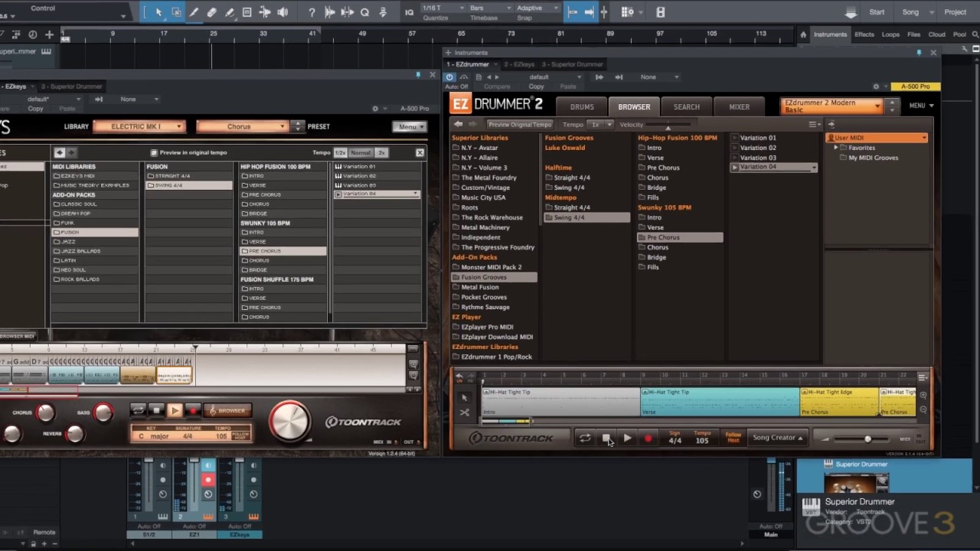The image size is (980, 551).
Task: Click the Project button at top right
Action: coord(955,12)
